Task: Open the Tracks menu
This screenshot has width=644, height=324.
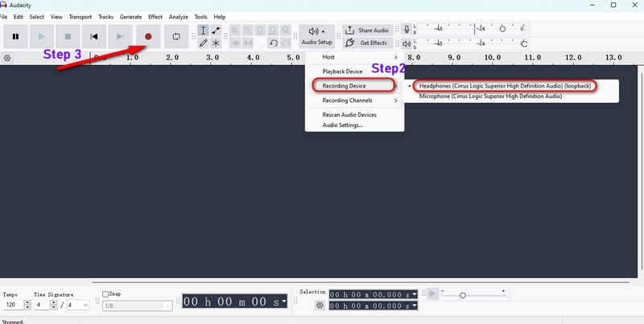Action: pyautogui.click(x=105, y=17)
